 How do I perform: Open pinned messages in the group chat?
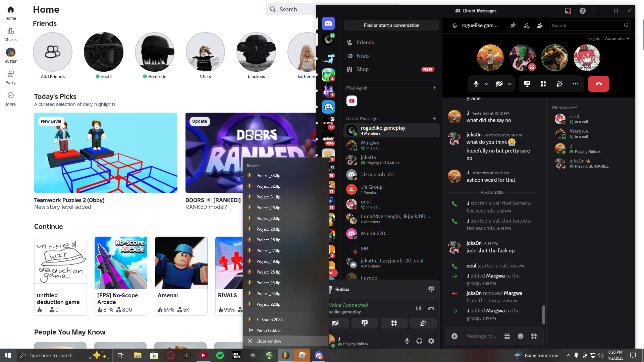(x=513, y=25)
